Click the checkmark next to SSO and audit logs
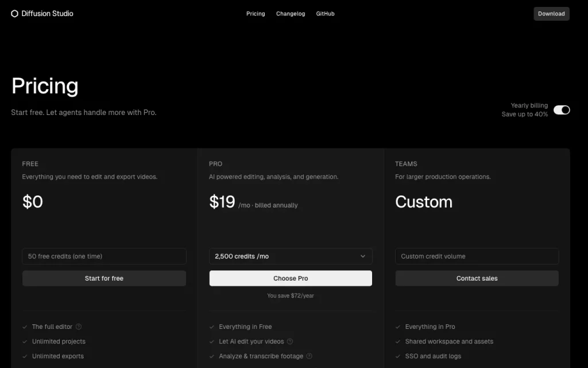588x368 pixels. coord(398,356)
